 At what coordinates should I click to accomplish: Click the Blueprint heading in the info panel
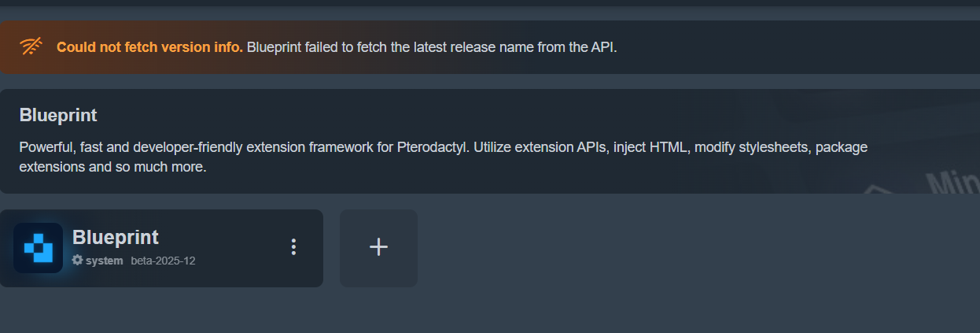pyautogui.click(x=57, y=115)
